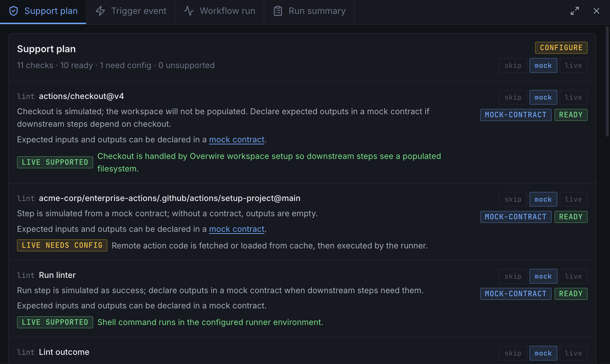Click 'Remote action code is fetched' description
Image resolution: width=610 pixels, height=364 pixels.
[270, 246]
